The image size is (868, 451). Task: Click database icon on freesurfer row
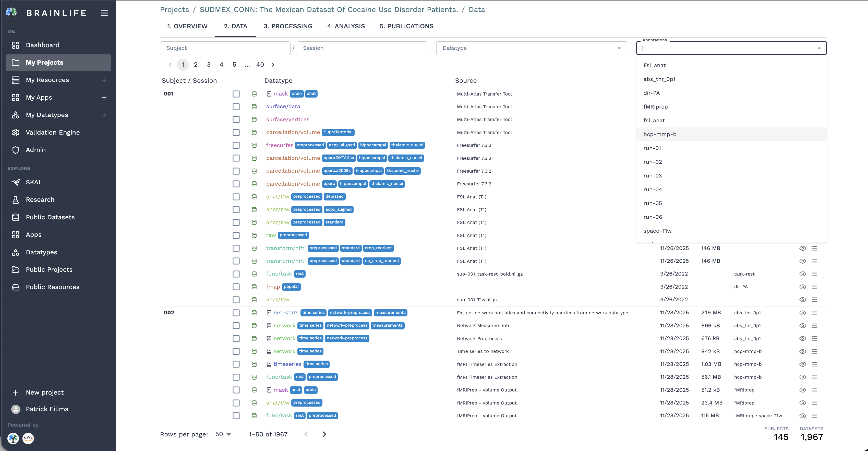click(x=254, y=145)
